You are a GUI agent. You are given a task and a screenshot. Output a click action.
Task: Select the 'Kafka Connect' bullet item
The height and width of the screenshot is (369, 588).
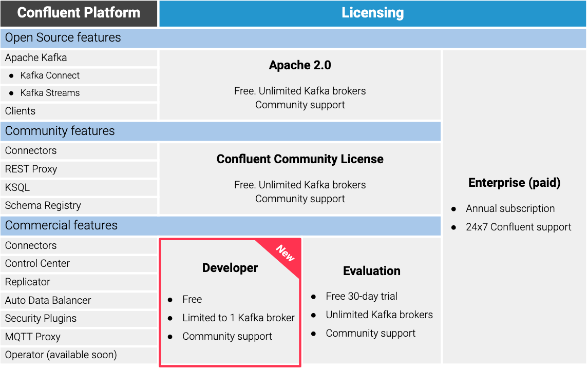(x=79, y=75)
